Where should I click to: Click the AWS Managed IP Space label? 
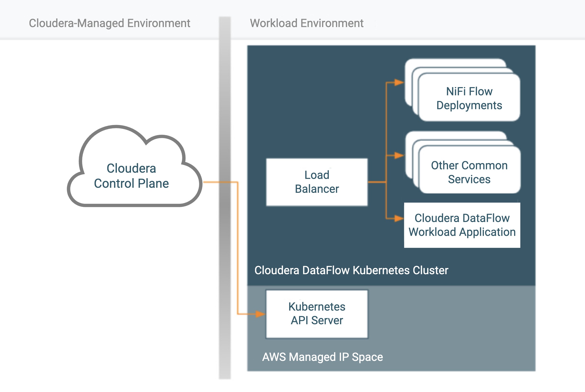(x=323, y=357)
